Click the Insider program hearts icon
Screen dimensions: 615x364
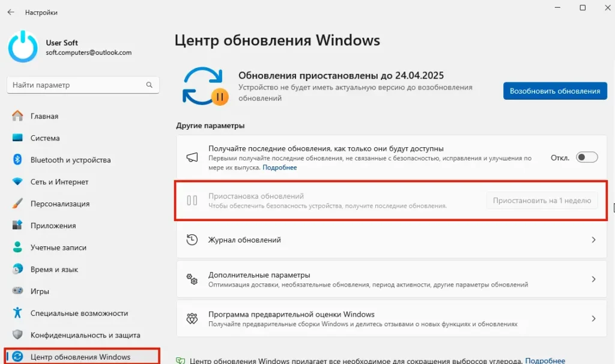192,318
